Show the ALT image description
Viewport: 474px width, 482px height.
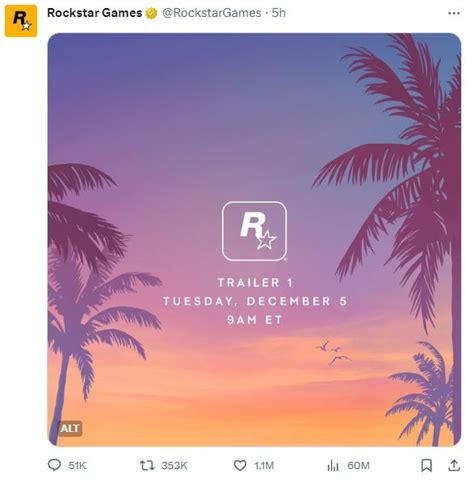coord(70,428)
